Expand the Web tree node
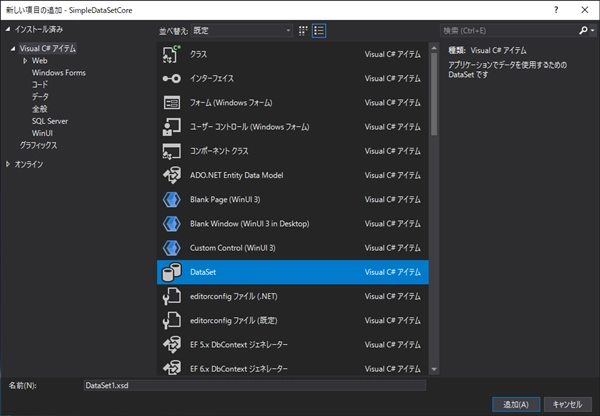 (x=25, y=61)
